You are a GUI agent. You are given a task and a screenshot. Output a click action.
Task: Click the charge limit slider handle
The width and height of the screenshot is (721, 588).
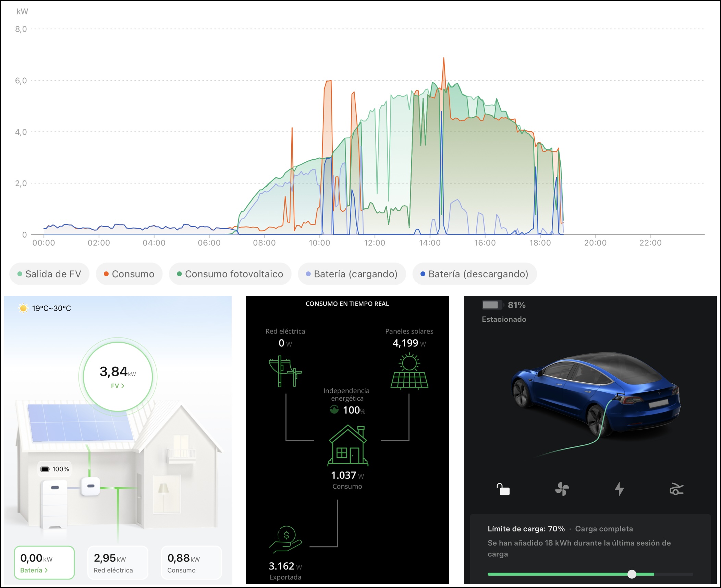click(632, 574)
